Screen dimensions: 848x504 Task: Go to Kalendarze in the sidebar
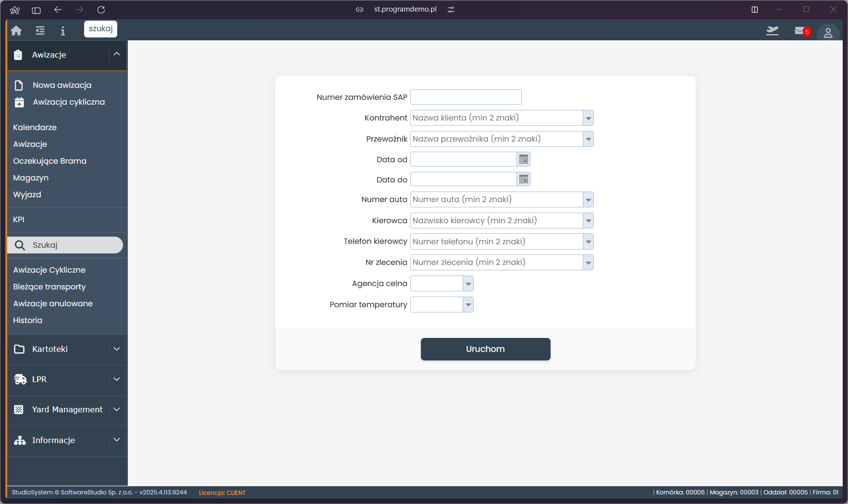click(x=35, y=127)
